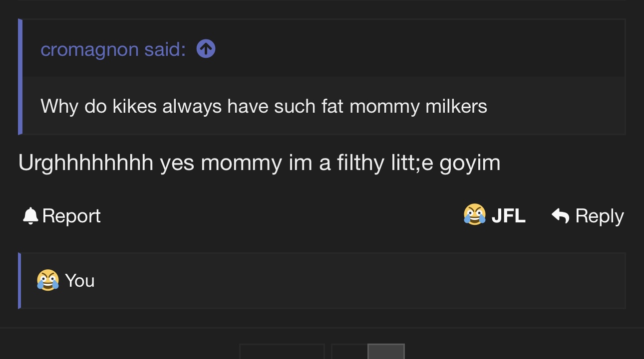
Task: Click the empty space between Report and JFL
Action: click(280, 216)
